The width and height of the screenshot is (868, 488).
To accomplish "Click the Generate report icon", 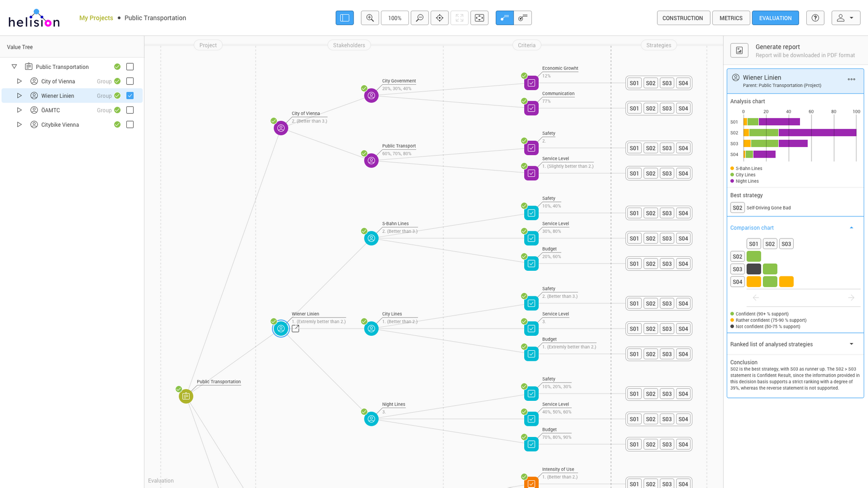I will point(739,50).
